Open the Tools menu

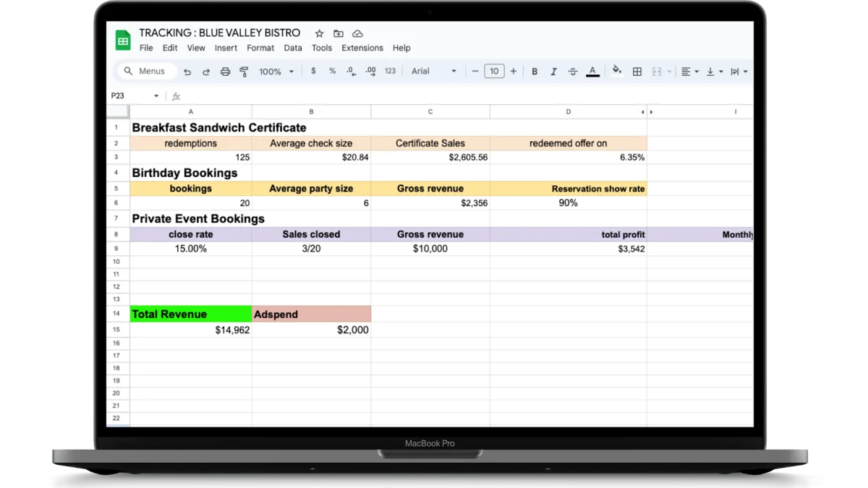pyautogui.click(x=322, y=48)
